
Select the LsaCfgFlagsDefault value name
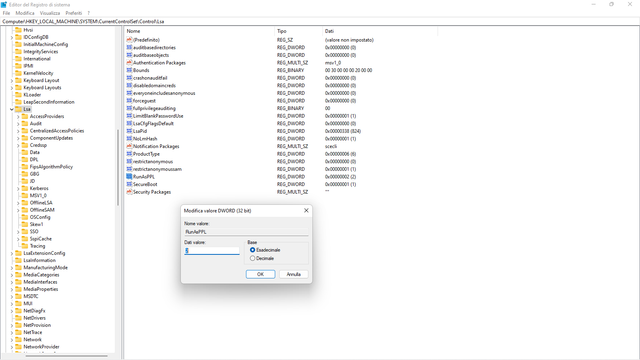(x=153, y=123)
